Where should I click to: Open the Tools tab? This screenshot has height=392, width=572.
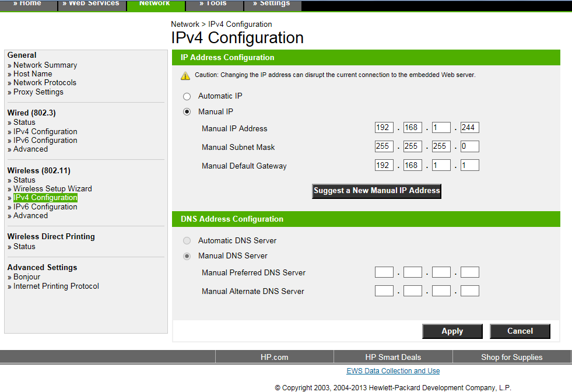[214, 3]
